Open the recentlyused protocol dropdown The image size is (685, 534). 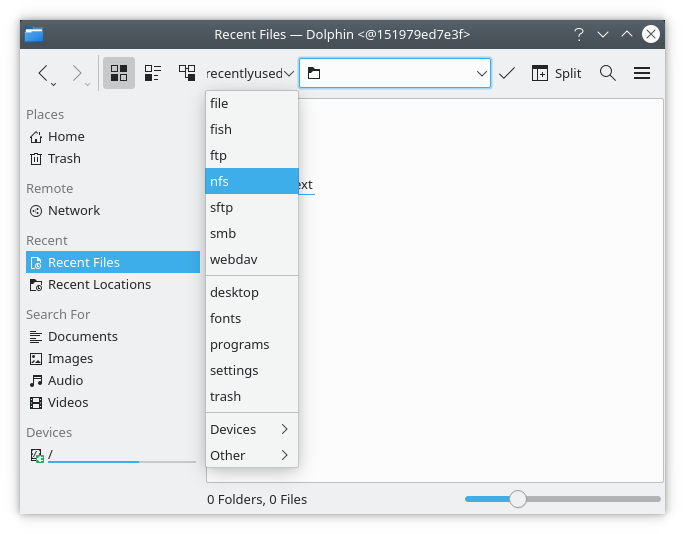pyautogui.click(x=250, y=73)
